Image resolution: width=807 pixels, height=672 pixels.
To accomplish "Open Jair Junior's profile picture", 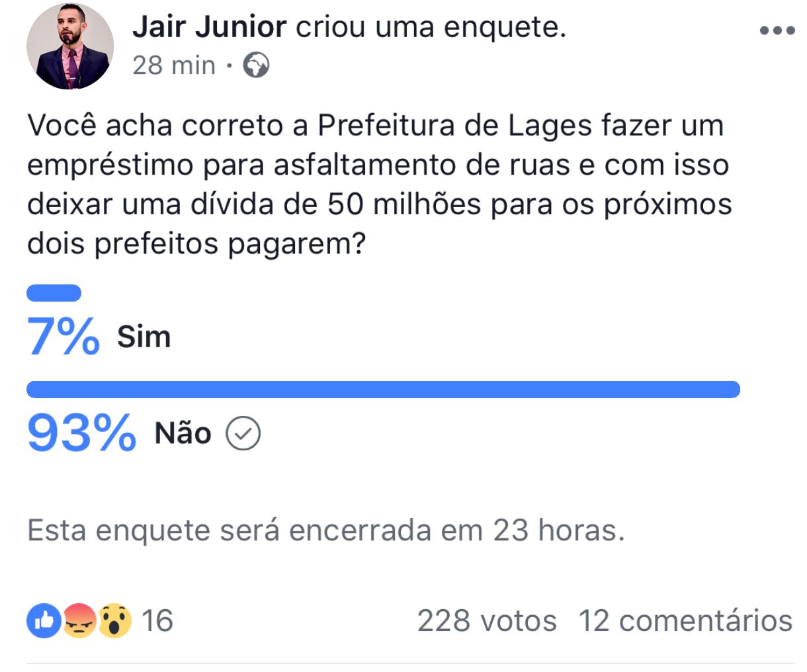I will tap(69, 46).
